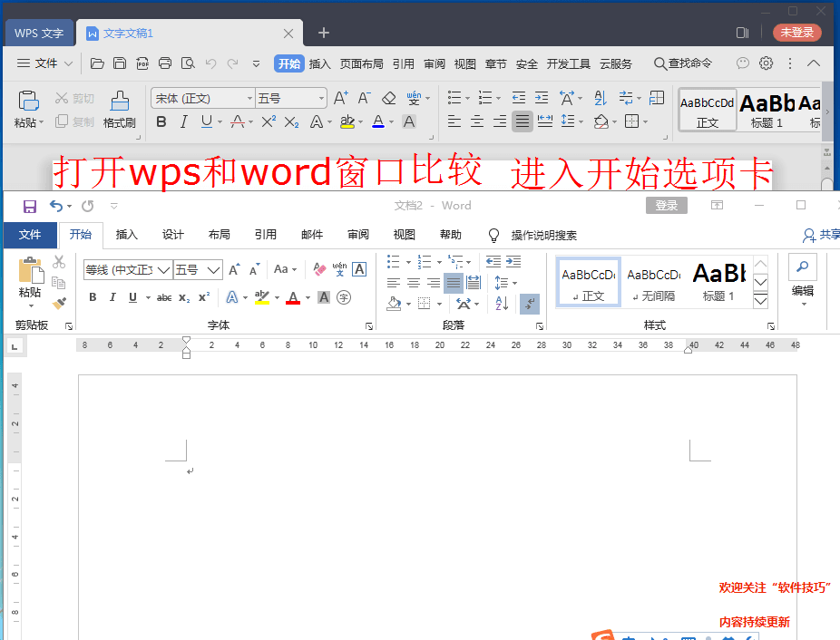
Task: Export to PDF in WPS toolbar
Action: [142, 63]
